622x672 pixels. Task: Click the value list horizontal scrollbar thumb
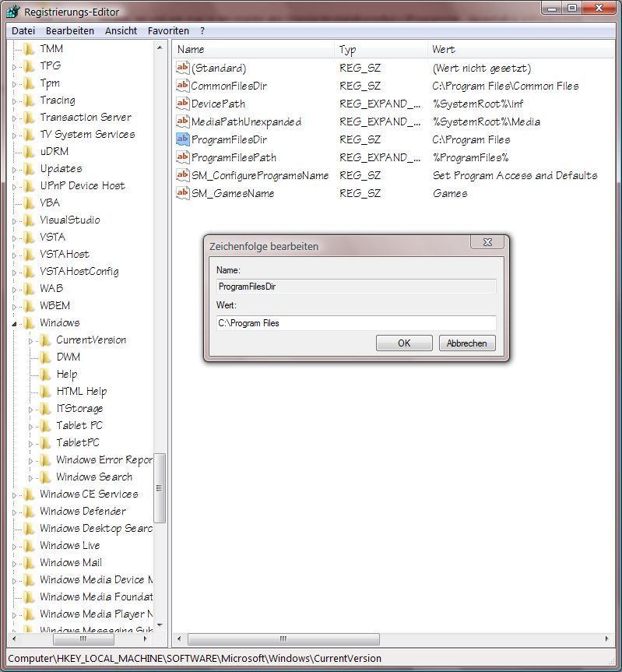coord(283,639)
